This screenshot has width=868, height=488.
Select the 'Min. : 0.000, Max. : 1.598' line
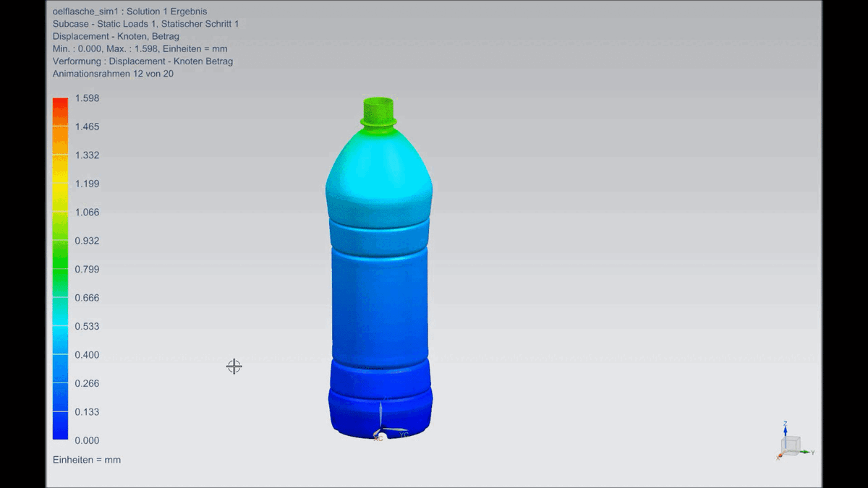click(x=140, y=48)
